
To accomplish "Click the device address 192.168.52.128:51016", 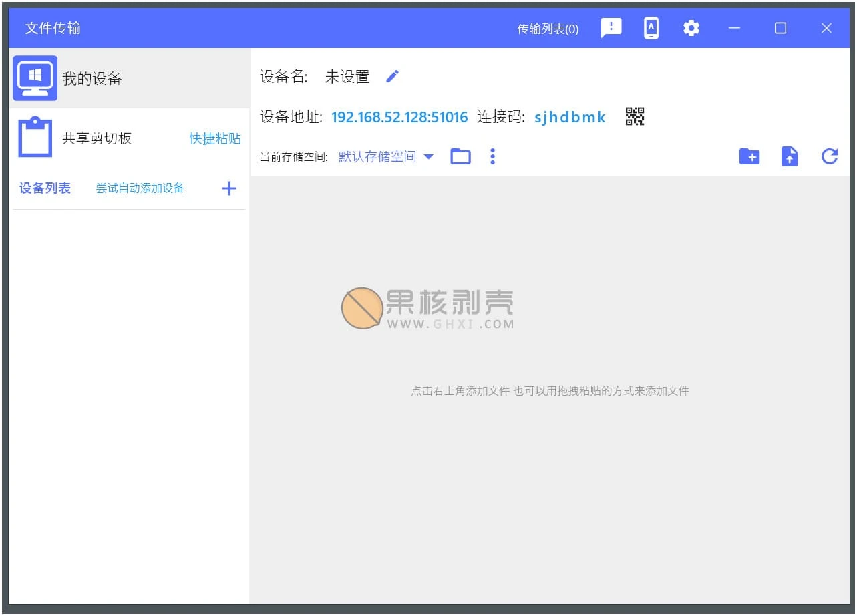I will [399, 118].
